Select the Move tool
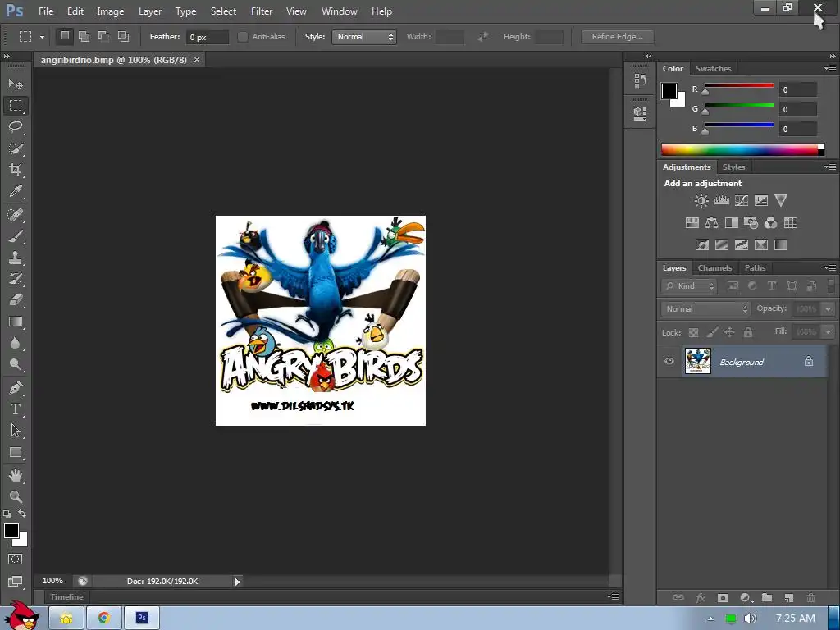Screen dimensions: 840x630 click(16, 84)
